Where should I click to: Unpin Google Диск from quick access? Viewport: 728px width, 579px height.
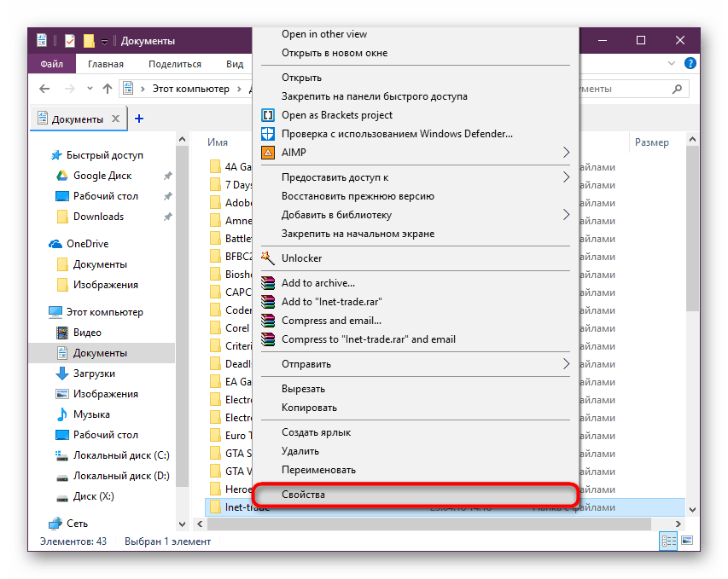tap(168, 176)
